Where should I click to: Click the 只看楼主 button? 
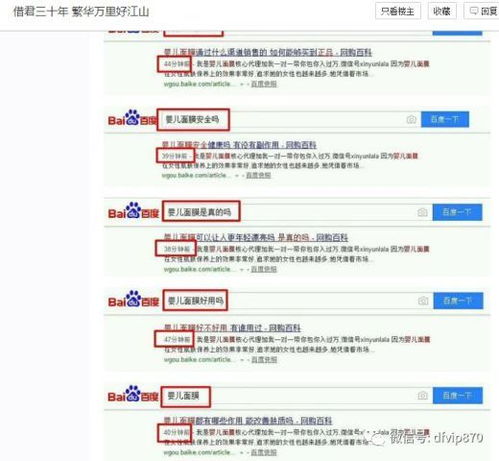coord(397,11)
